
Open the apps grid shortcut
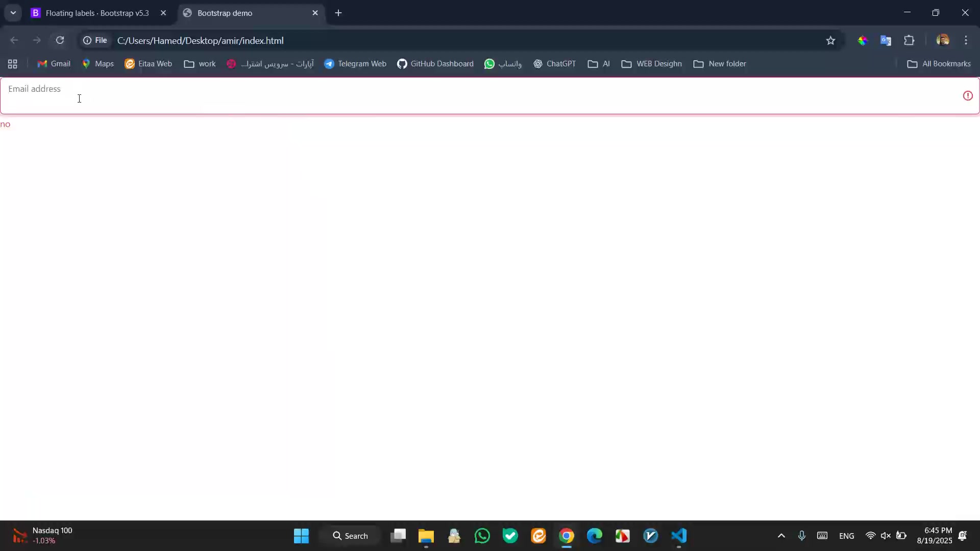coord(13,64)
